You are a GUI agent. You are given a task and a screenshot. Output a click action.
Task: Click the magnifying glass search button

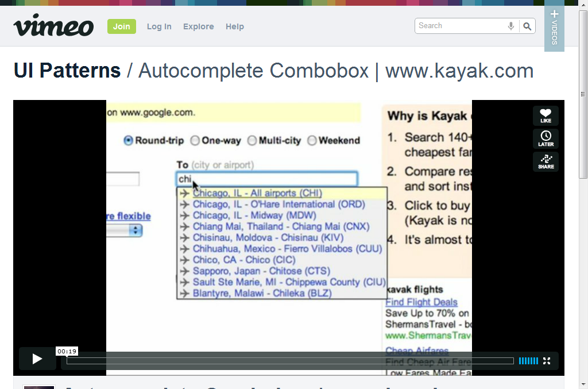click(x=527, y=26)
